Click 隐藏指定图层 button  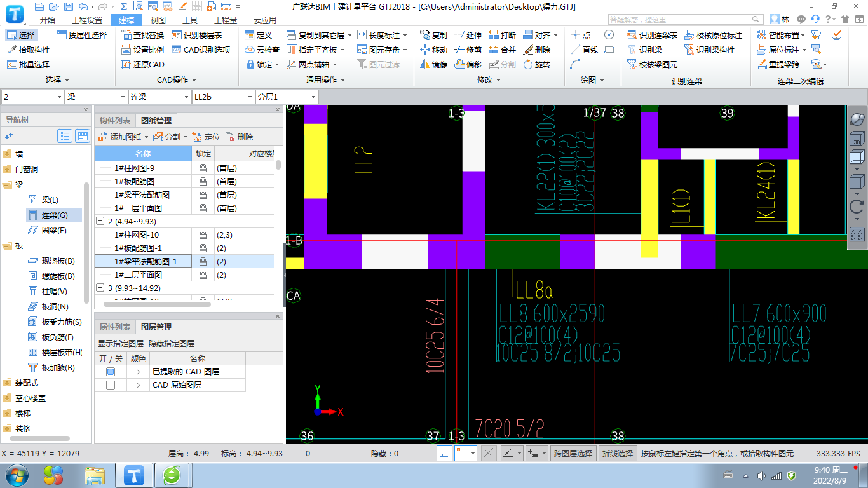pyautogui.click(x=172, y=343)
